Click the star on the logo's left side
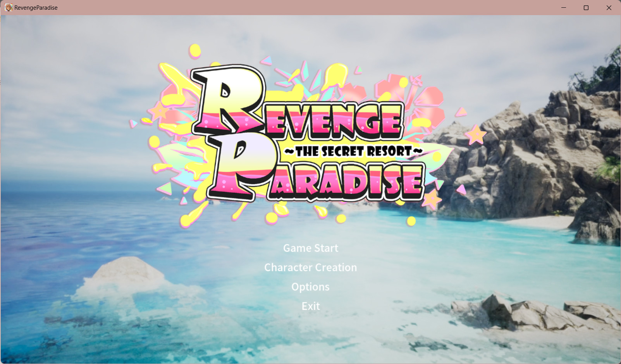 coord(159,112)
